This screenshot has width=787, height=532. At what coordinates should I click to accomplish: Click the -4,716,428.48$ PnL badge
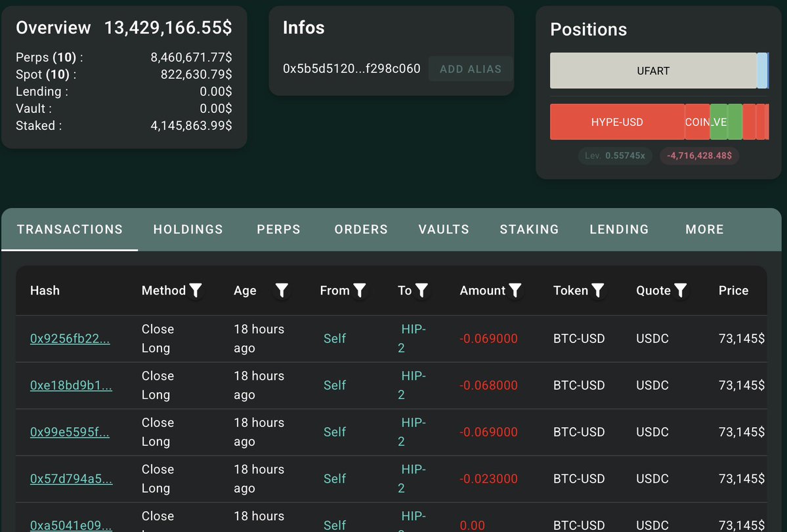coord(699,156)
